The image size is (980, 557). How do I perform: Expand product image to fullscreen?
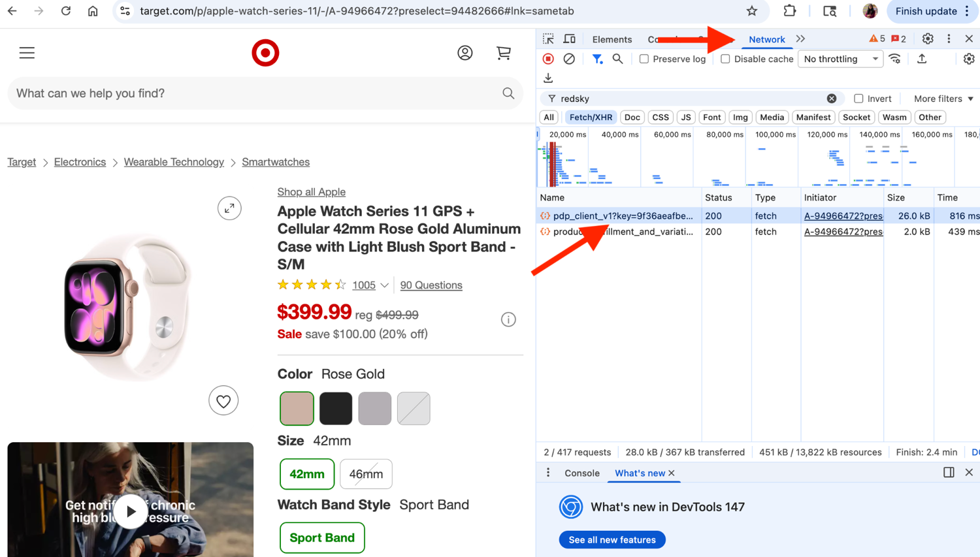coord(229,208)
